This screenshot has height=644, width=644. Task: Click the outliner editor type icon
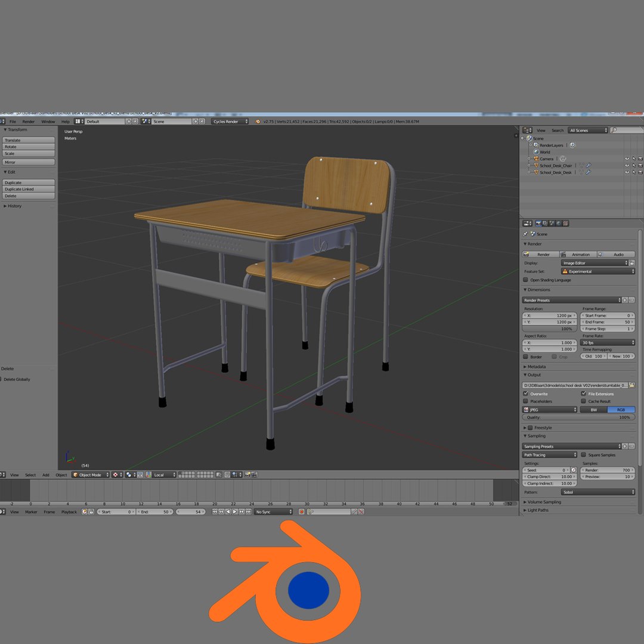527,130
